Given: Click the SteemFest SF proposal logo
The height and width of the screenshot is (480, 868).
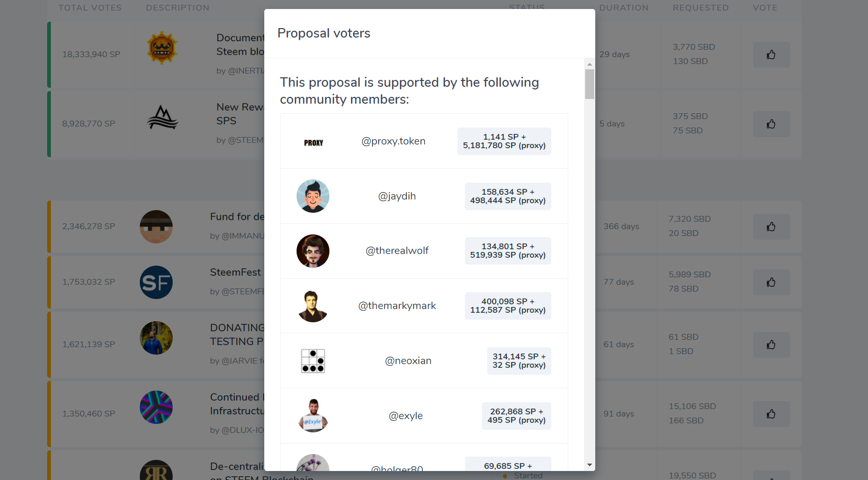Looking at the screenshot, I should pos(156,282).
